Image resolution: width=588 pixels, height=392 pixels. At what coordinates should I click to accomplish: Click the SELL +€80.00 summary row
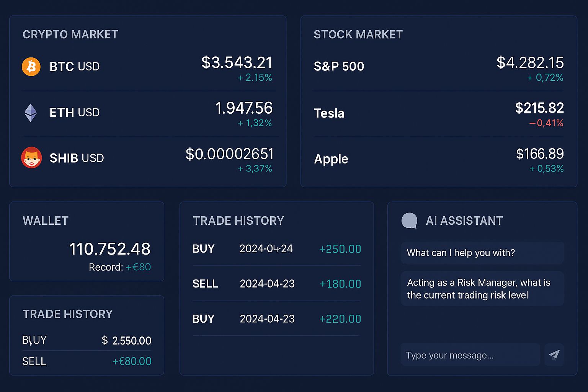(x=87, y=361)
